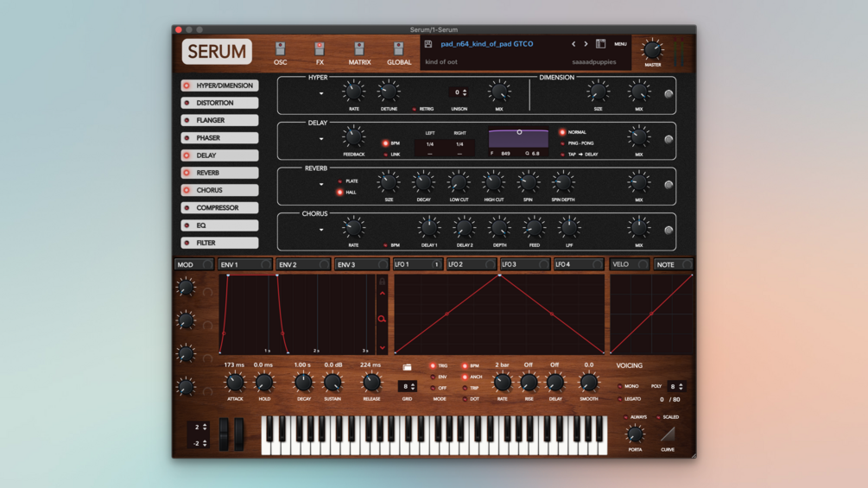Open the Reverb module dropdown arrow

[x=321, y=184]
